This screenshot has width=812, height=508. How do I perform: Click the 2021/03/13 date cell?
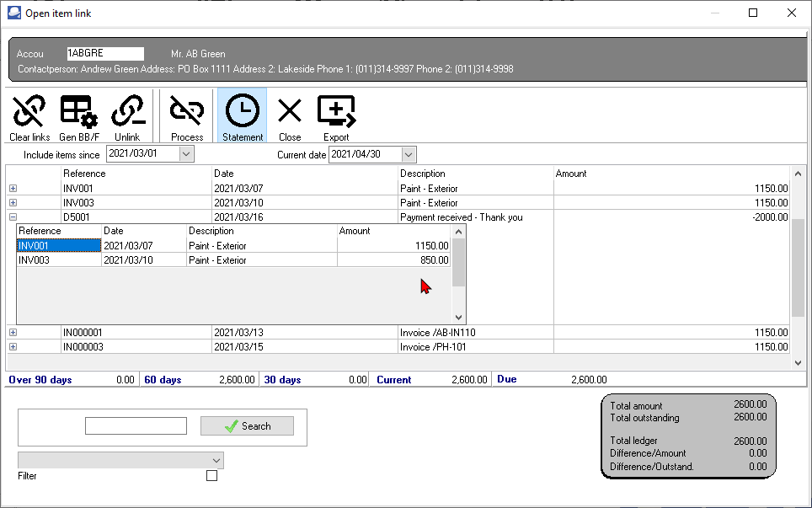(305, 333)
